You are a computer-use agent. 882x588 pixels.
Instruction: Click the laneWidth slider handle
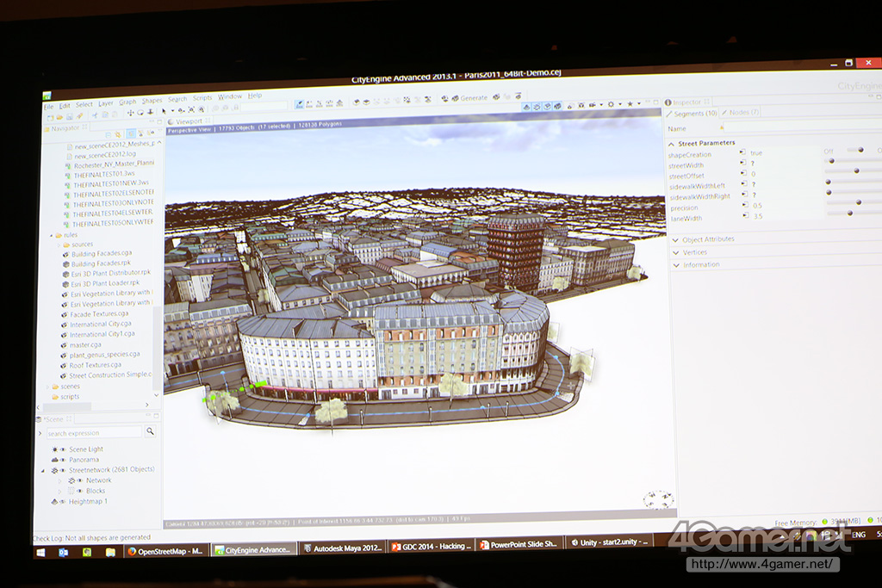tap(849, 214)
